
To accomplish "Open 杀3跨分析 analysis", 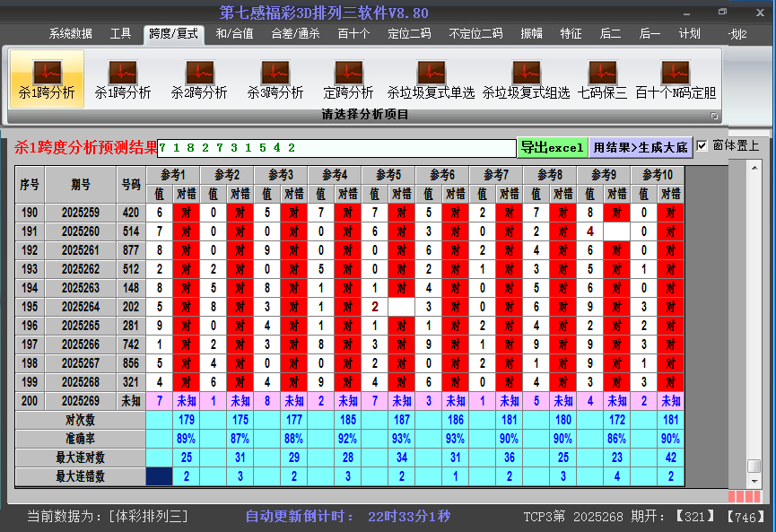I will [275, 79].
